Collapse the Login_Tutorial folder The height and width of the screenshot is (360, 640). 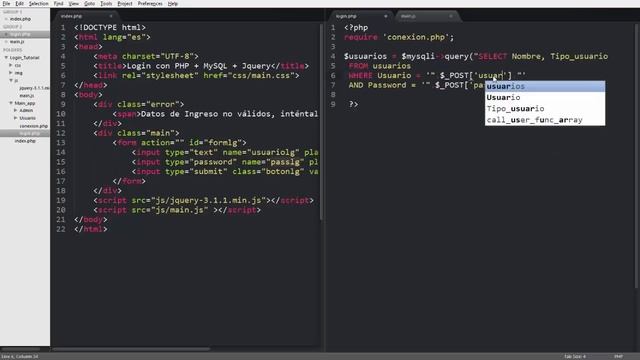[x=6, y=58]
